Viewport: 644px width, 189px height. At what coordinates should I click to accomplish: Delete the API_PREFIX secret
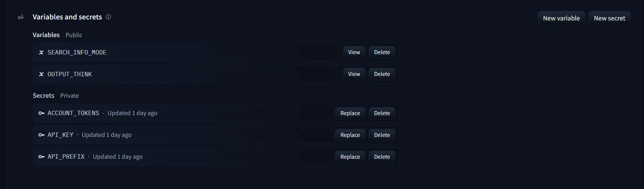click(x=382, y=157)
